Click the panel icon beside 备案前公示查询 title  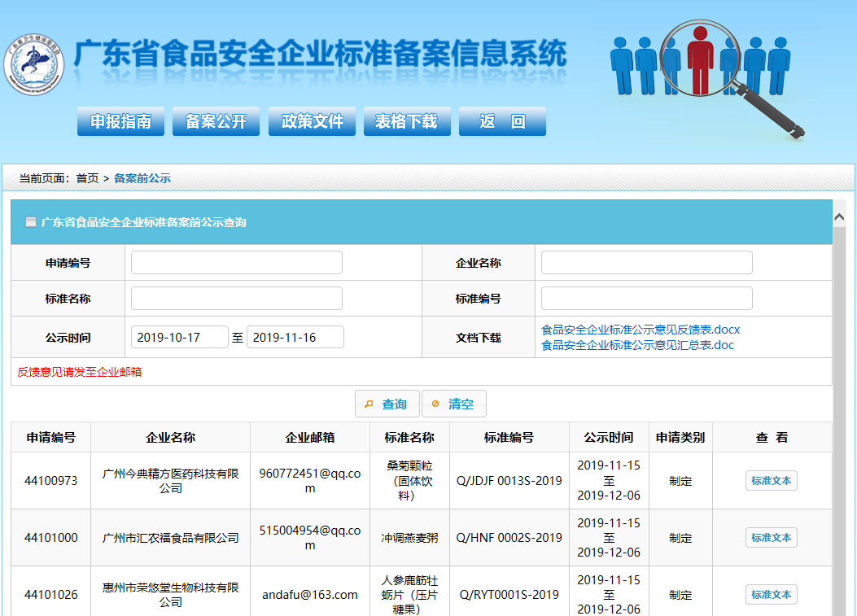tap(31, 222)
